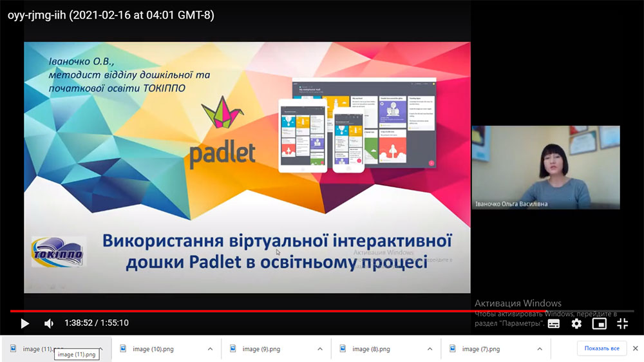Viewport: 644px width, 362px height.
Task: Click the 'Іваночко О.В.,' author text
Action: (x=81, y=62)
